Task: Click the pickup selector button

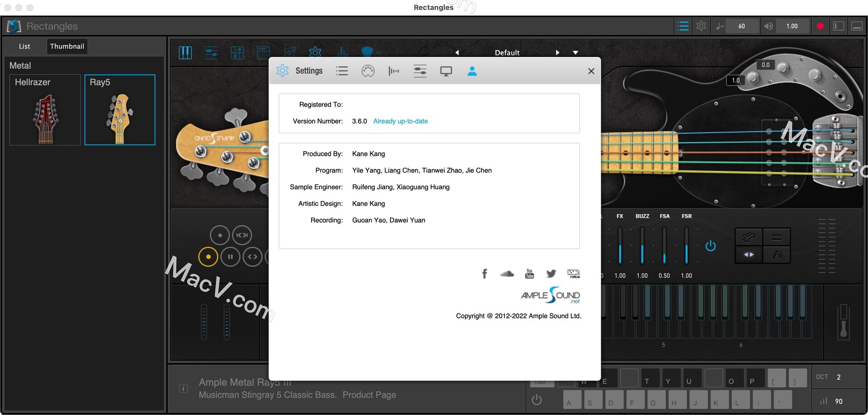Action: click(x=777, y=236)
